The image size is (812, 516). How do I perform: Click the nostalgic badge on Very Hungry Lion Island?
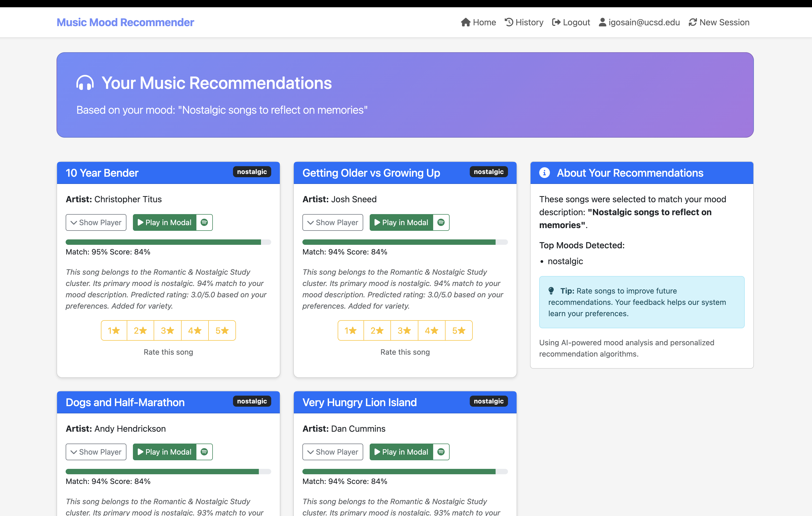[488, 401]
